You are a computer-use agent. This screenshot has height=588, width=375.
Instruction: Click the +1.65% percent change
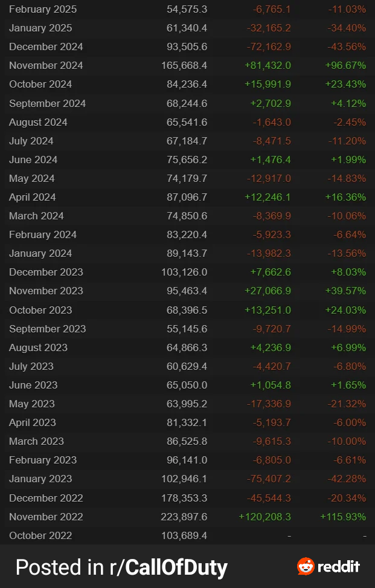[349, 385]
